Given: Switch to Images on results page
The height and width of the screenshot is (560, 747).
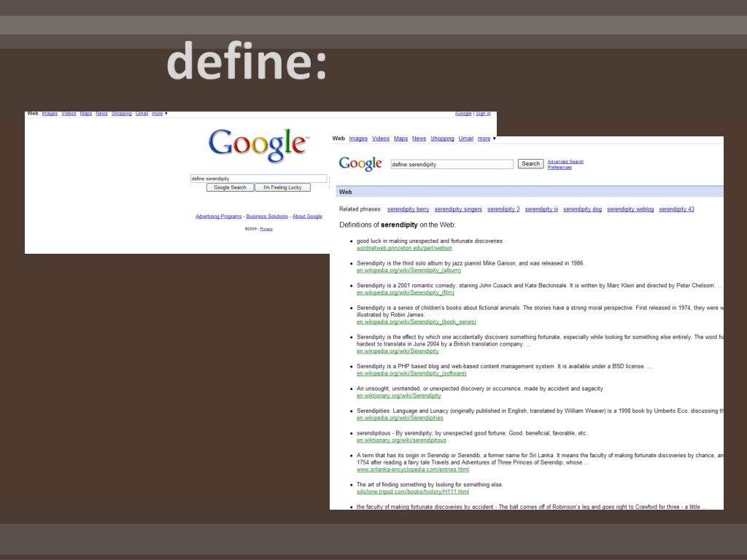Looking at the screenshot, I should point(358,139).
